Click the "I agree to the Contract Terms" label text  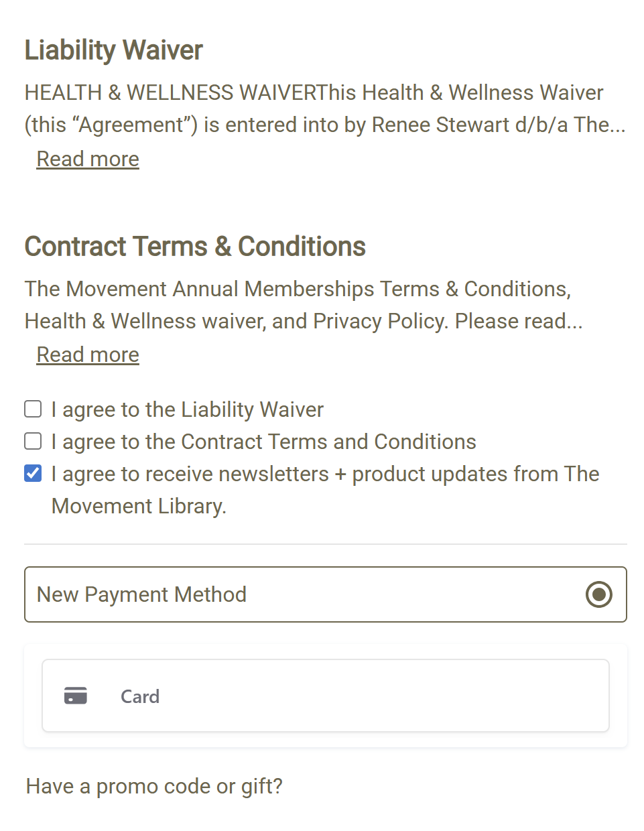pos(264,442)
